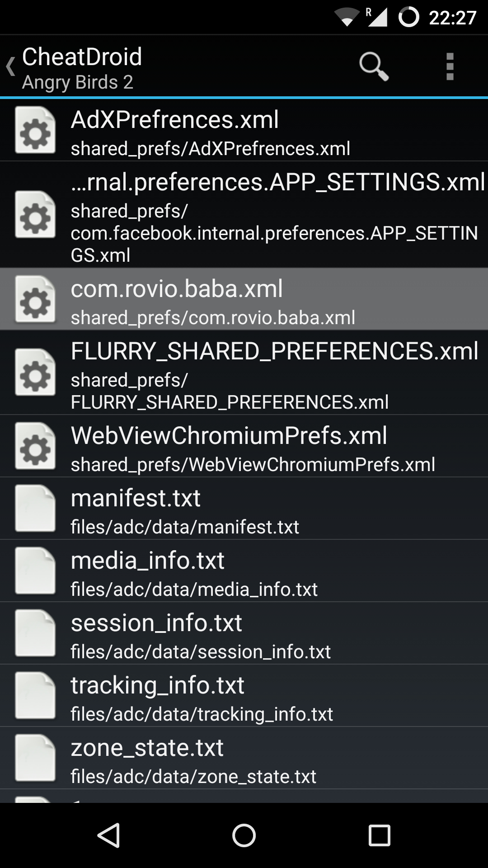Image resolution: width=488 pixels, height=868 pixels.
Task: Open FLURRY_SHARED_PREFERENCES.xml entry
Action: (x=244, y=373)
